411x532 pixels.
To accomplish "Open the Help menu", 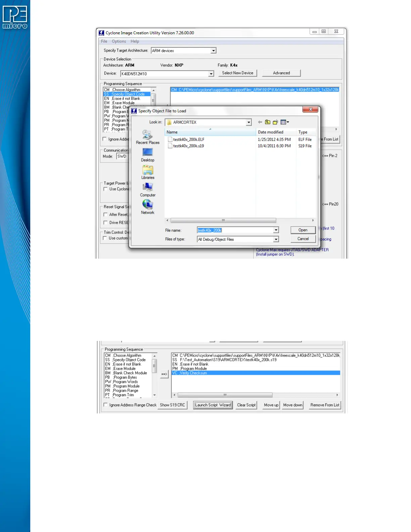I will [135, 41].
